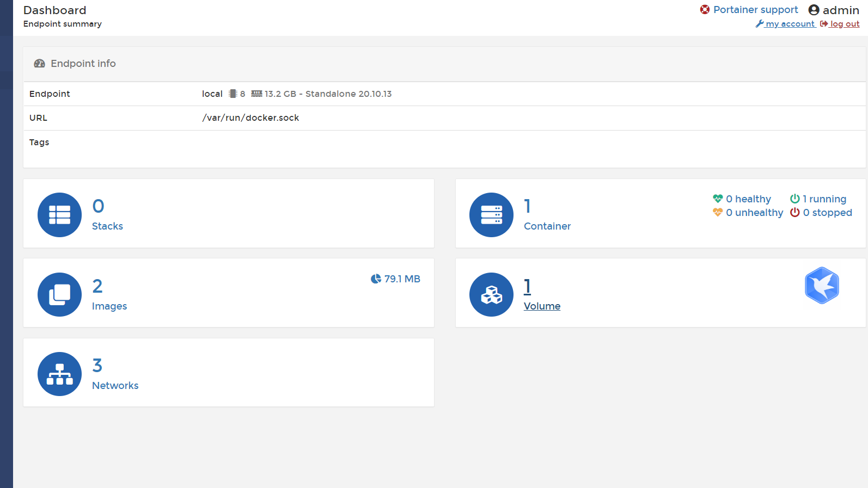Click the orange unhealthy heartbeat icon
868x488 pixels.
click(x=718, y=212)
